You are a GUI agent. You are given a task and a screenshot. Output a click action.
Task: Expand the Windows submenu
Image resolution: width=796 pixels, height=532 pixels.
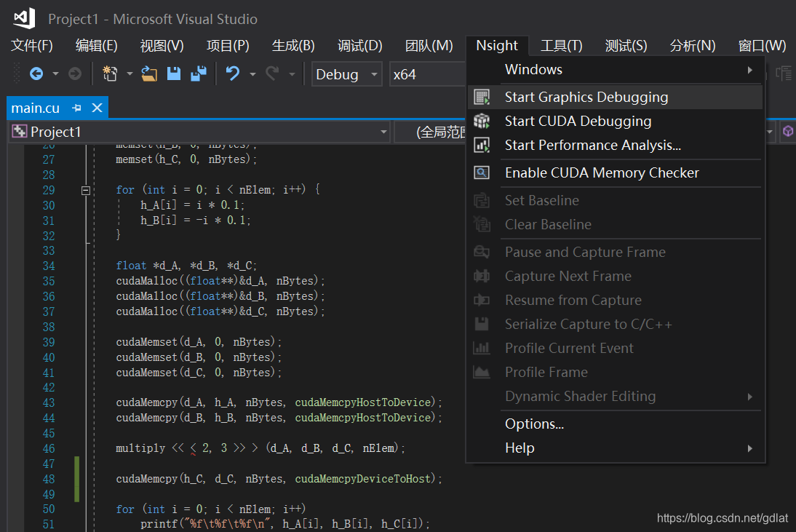[x=615, y=70]
